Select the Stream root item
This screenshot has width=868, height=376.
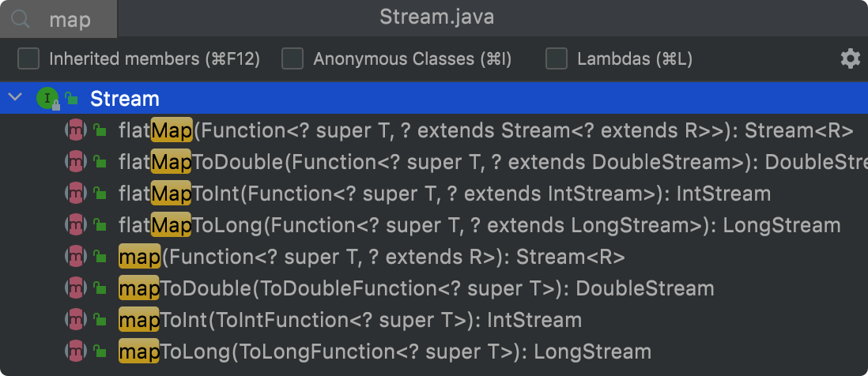tap(434, 99)
